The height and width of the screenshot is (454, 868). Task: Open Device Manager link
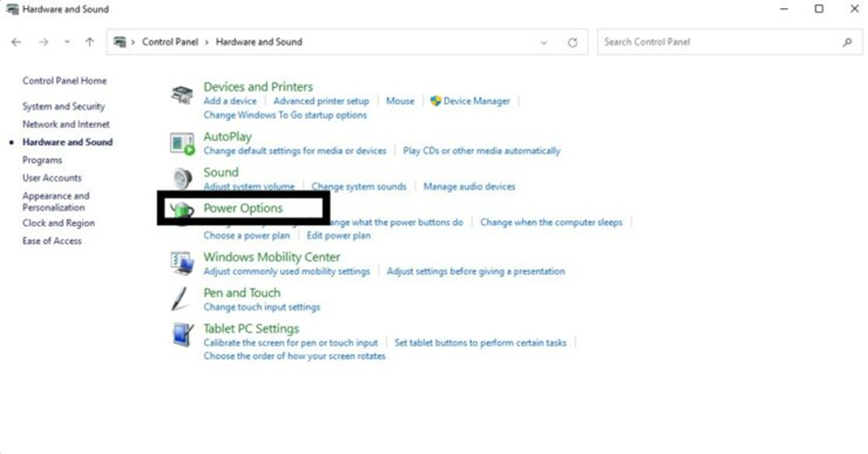[476, 101]
